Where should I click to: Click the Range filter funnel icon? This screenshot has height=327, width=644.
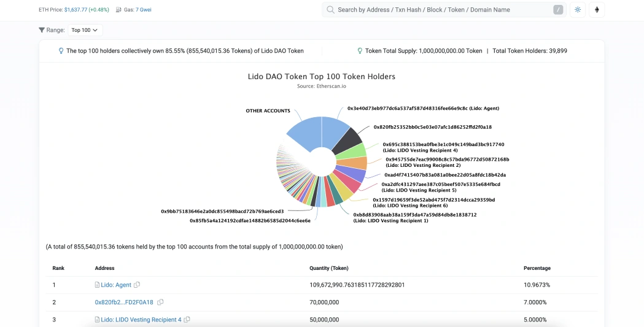point(42,30)
